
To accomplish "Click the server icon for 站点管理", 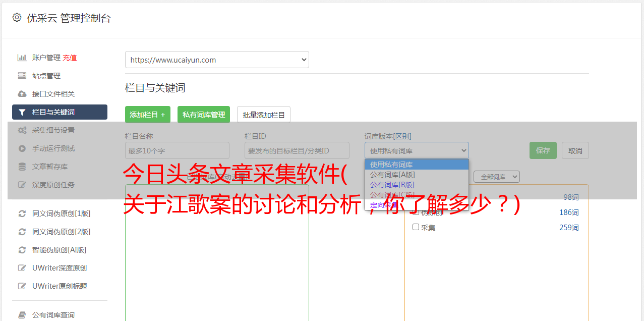I will coord(22,76).
